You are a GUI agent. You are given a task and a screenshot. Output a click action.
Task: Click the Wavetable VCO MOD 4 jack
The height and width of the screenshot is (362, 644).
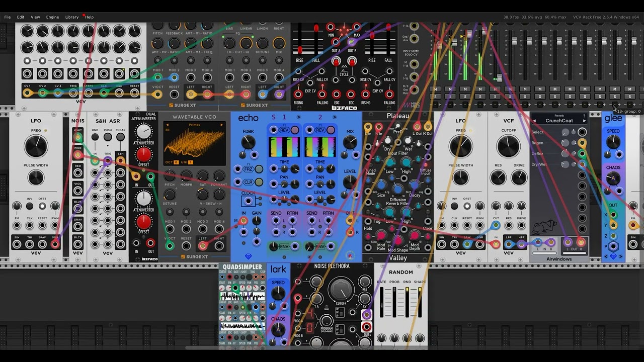point(219,229)
